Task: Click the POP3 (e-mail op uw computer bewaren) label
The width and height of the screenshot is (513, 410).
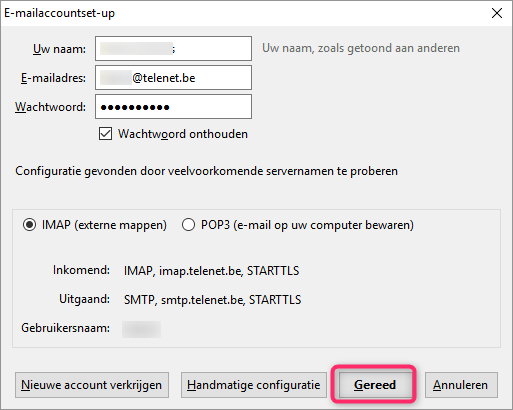Action: [x=307, y=225]
